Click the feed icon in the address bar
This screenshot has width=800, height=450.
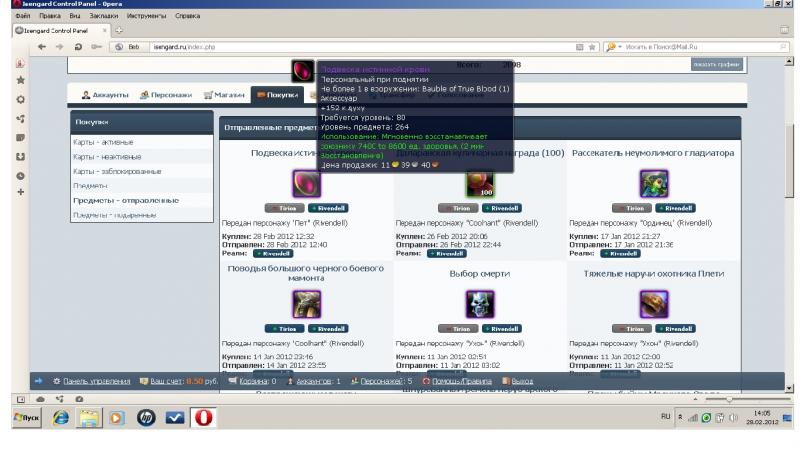pos(580,47)
